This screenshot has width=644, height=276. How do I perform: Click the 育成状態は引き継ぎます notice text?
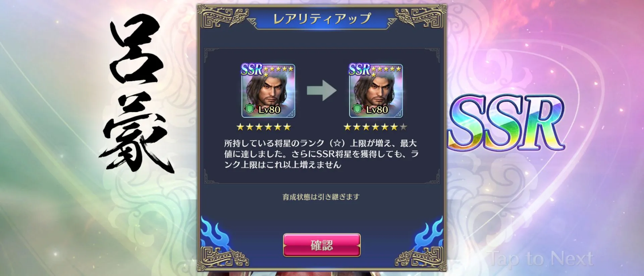tap(321, 197)
